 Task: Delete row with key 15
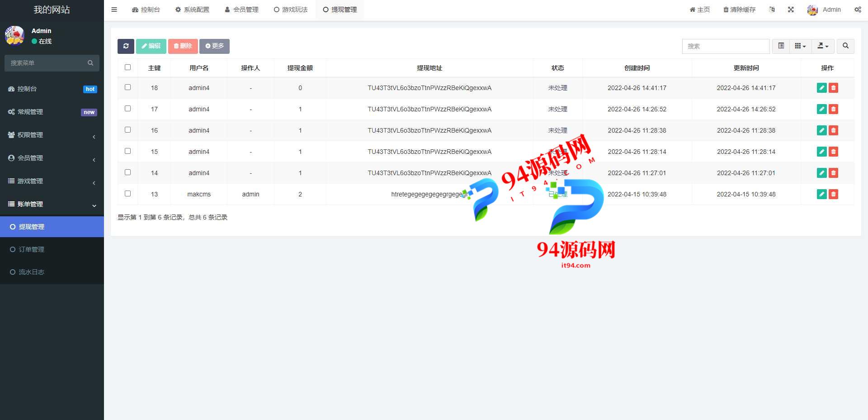click(x=833, y=152)
